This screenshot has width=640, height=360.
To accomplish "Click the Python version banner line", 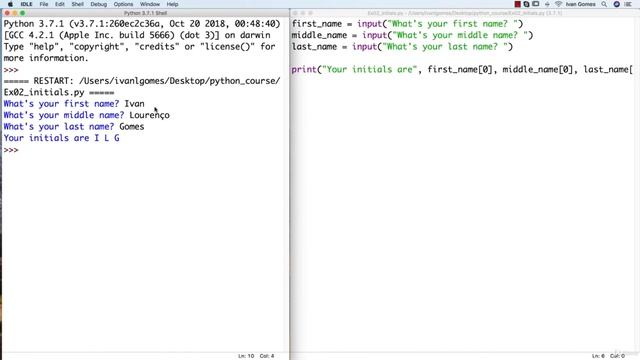I will [x=142, y=24].
